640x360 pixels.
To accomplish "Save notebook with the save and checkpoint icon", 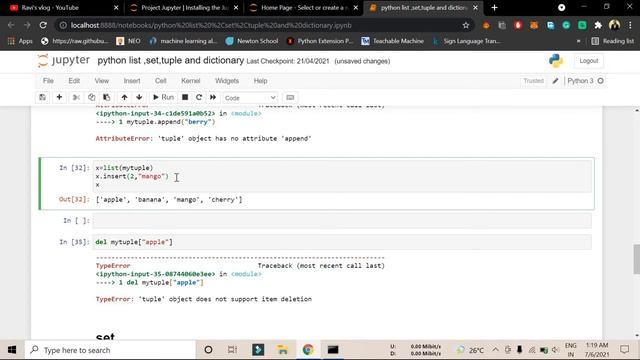I will 42,98.
